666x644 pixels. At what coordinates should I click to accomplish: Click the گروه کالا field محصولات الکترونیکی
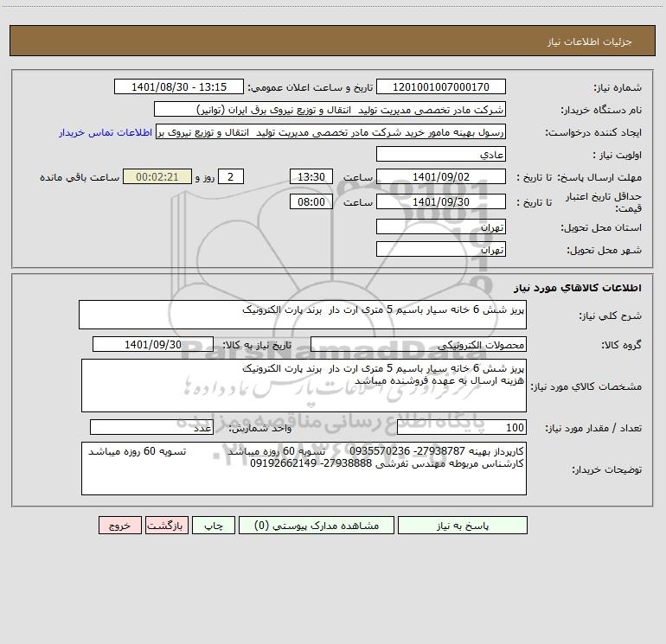tap(419, 344)
